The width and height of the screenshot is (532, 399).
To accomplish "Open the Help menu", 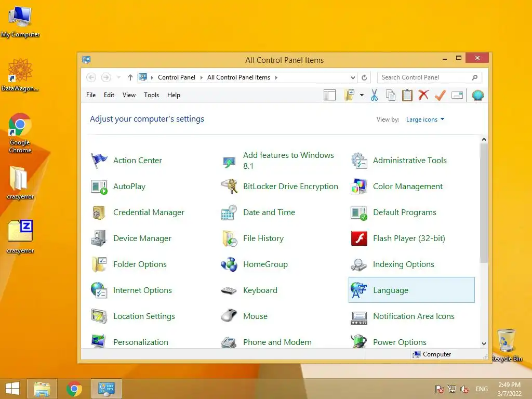I will 174,96.
